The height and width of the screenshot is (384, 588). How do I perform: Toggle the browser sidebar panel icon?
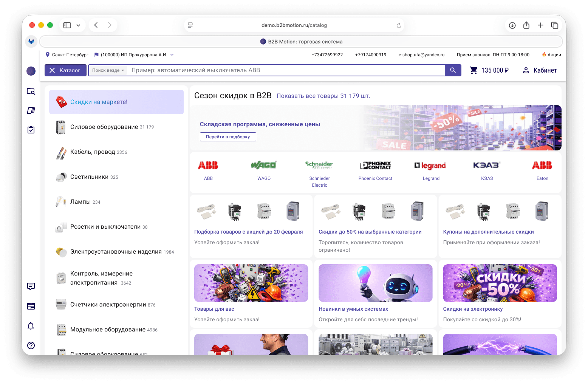pos(67,25)
